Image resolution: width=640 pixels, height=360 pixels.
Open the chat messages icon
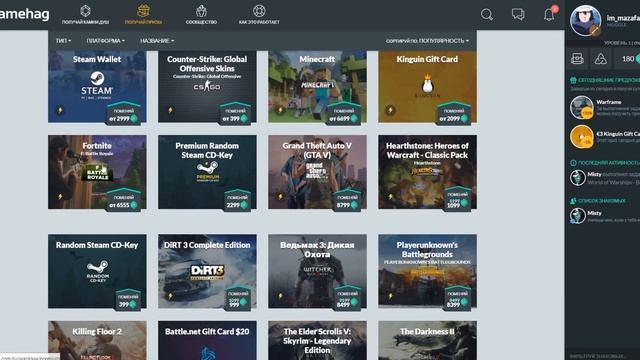coord(518,15)
